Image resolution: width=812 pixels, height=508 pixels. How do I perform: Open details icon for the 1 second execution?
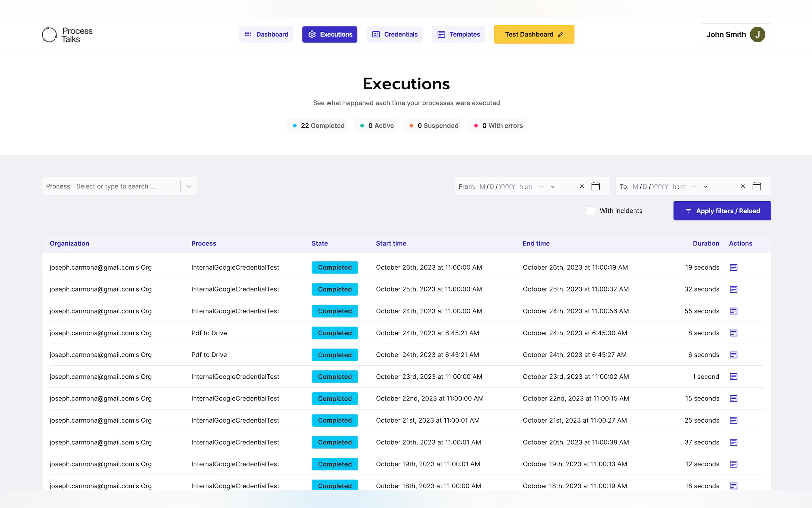733,377
